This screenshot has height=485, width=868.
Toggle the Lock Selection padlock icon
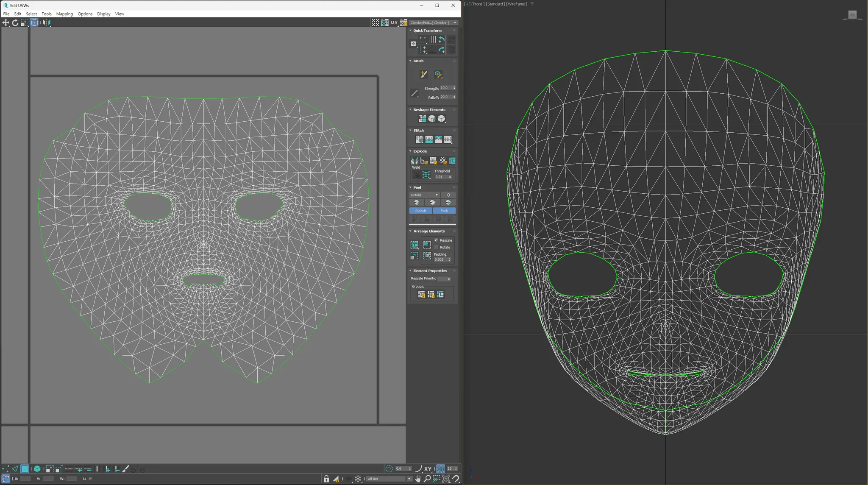point(326,479)
